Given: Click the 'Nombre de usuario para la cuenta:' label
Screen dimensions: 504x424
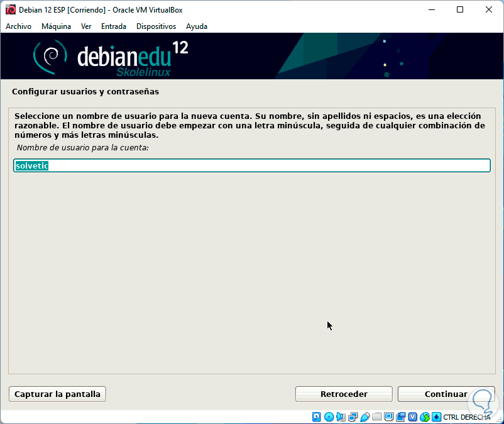Looking at the screenshot, I should pos(82,148).
